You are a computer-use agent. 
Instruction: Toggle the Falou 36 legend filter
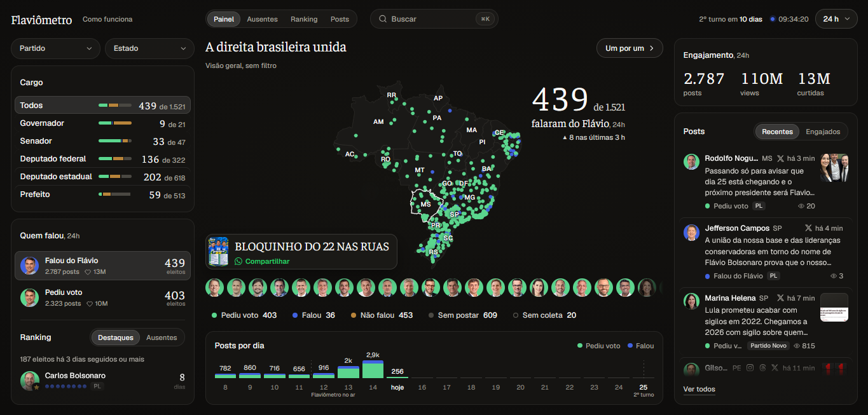click(x=313, y=315)
